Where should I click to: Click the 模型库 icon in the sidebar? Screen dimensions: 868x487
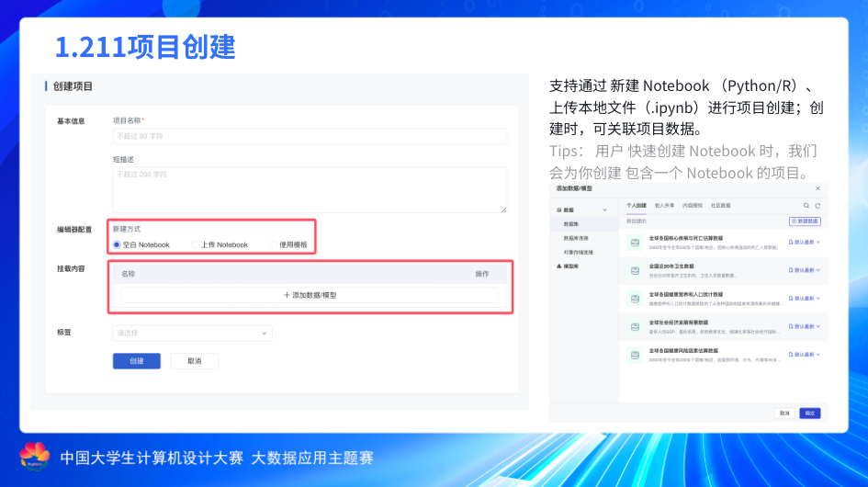559,266
